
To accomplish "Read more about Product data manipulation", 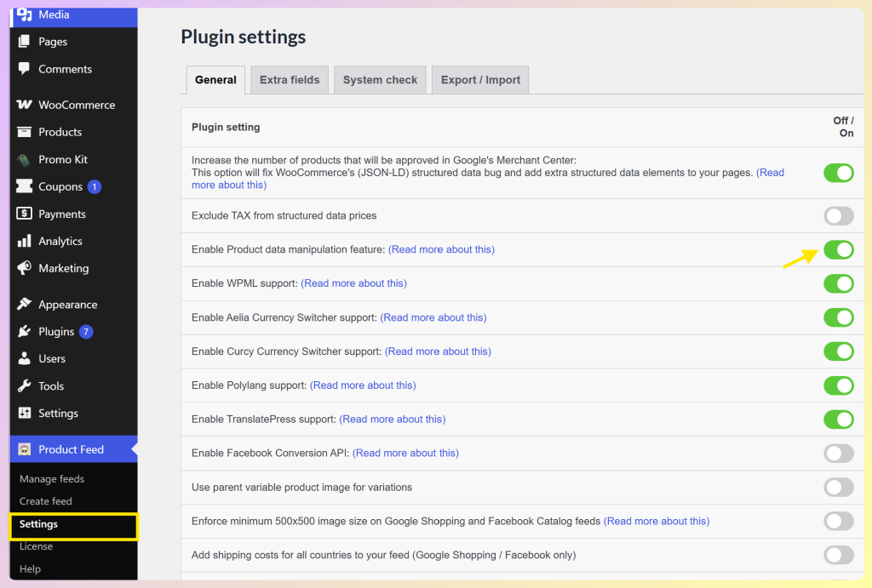I will point(441,249).
